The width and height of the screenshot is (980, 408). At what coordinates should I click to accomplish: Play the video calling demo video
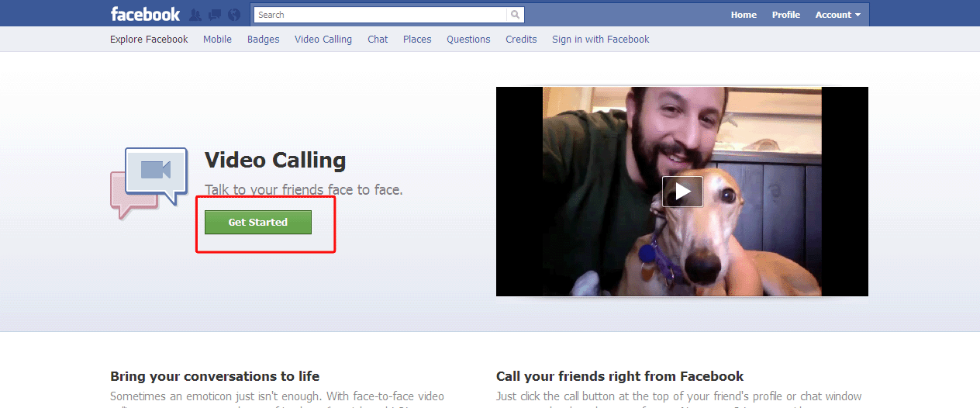click(682, 192)
